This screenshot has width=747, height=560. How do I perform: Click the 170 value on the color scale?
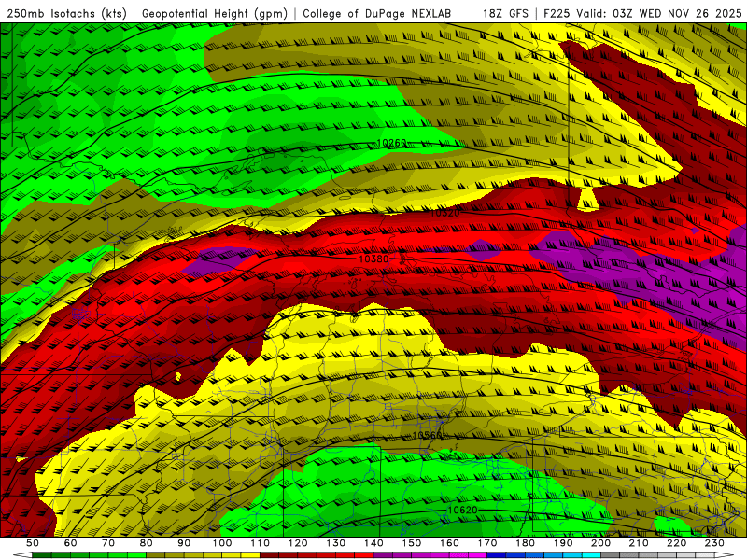click(x=487, y=543)
